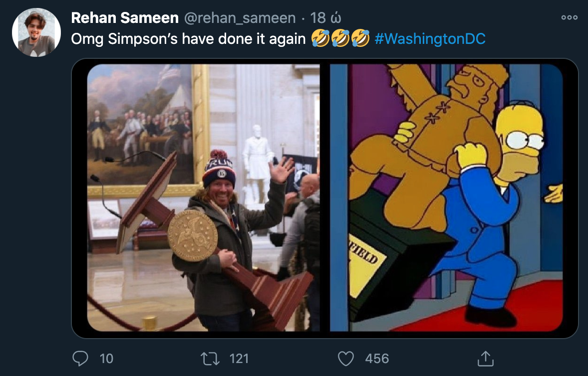This screenshot has width=588, height=376.
Task: Click the like count 456
Action: coord(377,358)
